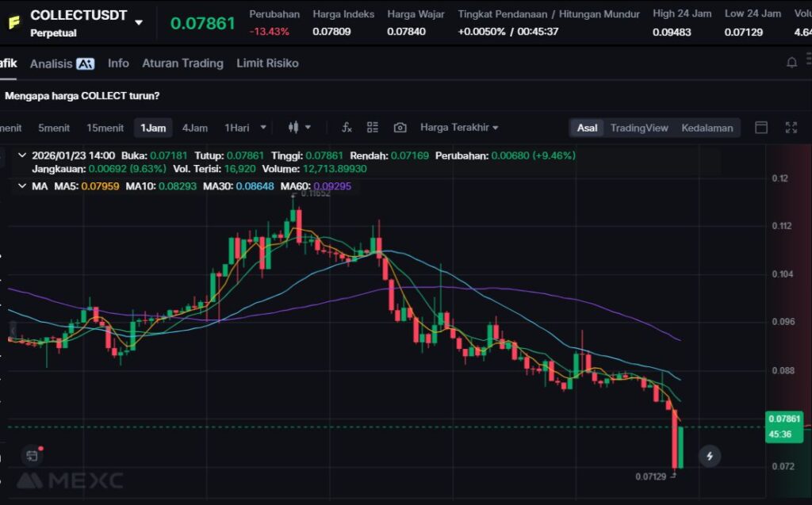Open the Harga Terakhir price type dropdown
812x505 pixels.
coord(459,128)
